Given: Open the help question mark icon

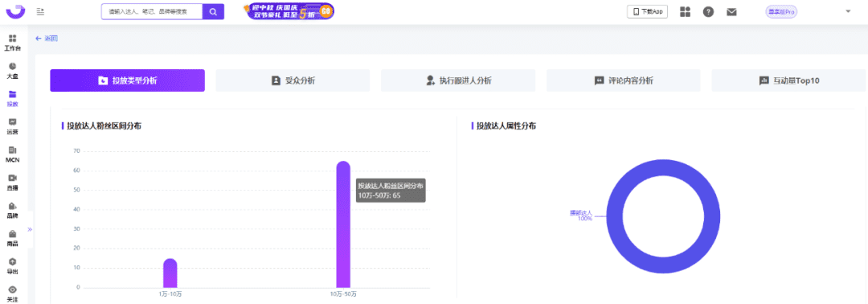Looking at the screenshot, I should coord(709,11).
